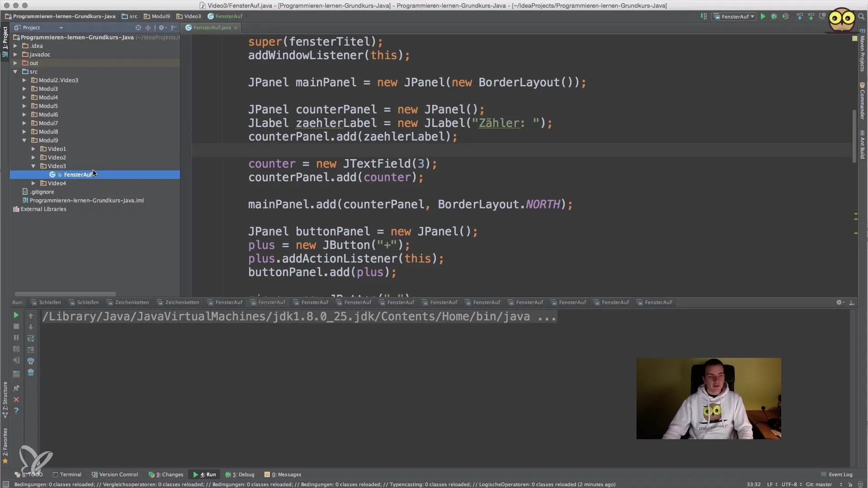Open the Version Control tab

click(x=115, y=474)
